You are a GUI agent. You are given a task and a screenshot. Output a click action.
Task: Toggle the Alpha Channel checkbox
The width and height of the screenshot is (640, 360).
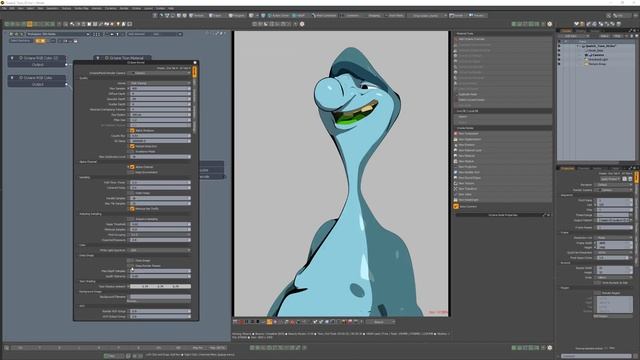(132, 167)
